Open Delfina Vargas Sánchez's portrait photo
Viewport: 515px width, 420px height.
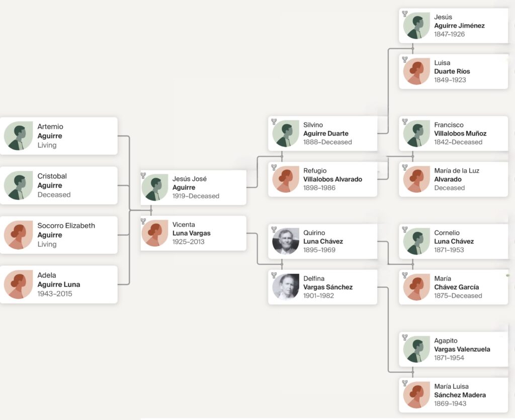(286, 287)
